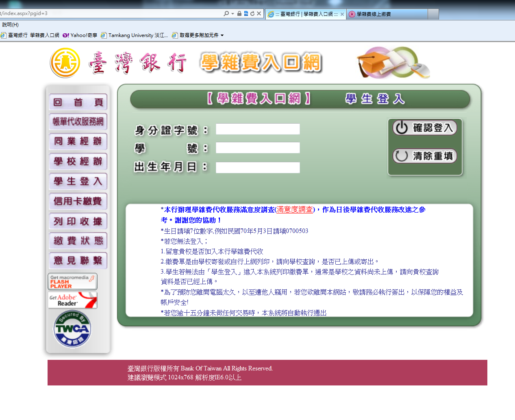Click the 清除重填 button
This screenshot has height=420, width=515.
click(425, 156)
